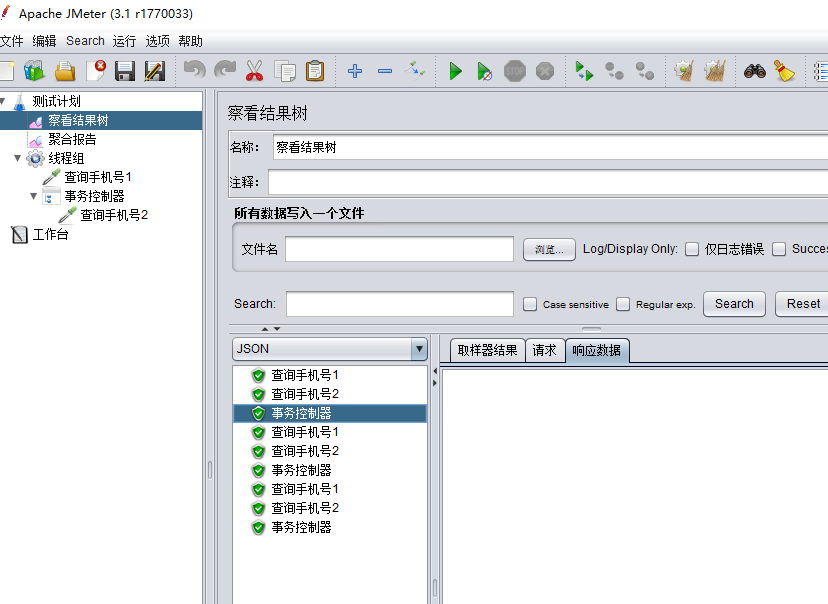Select the last 事务控制器 result entry
The height and width of the screenshot is (604, 828).
[301, 527]
